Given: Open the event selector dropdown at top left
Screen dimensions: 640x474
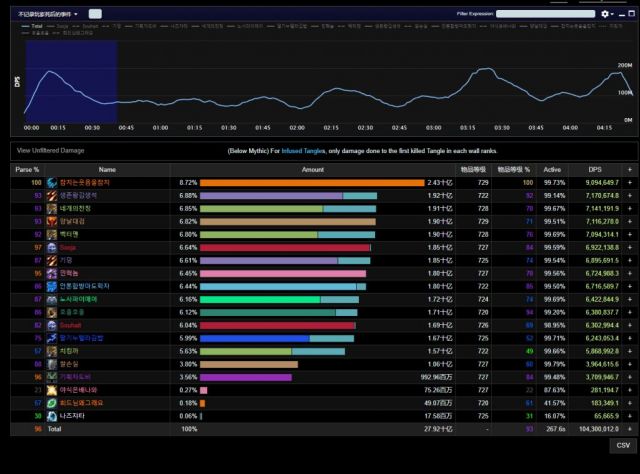Looking at the screenshot, I should (46, 14).
